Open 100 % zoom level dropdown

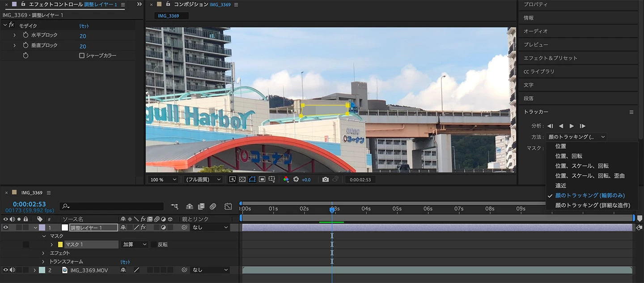pyautogui.click(x=163, y=179)
